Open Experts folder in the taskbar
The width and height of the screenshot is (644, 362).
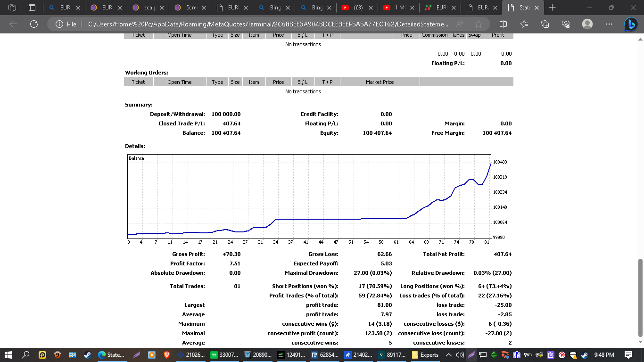425,354
